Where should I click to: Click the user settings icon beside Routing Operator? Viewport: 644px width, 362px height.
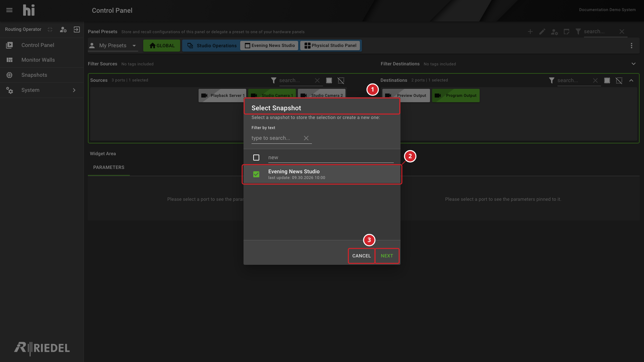pyautogui.click(x=63, y=29)
